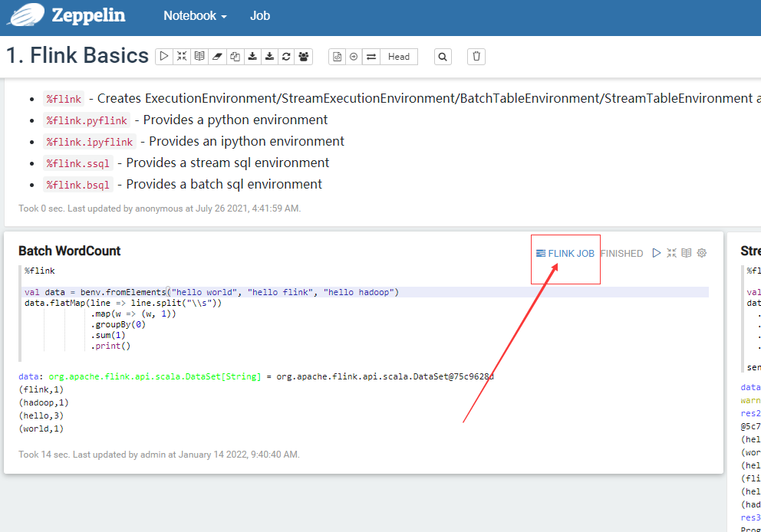The width and height of the screenshot is (761, 532).
Task: Hide editor of Batch WordCount paragraph
Action: pyautogui.click(x=672, y=253)
